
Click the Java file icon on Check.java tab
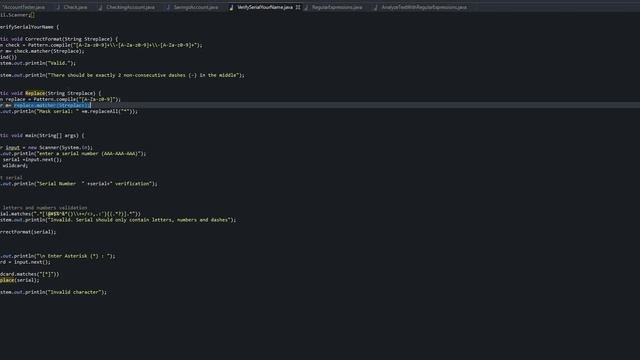click(x=58, y=7)
